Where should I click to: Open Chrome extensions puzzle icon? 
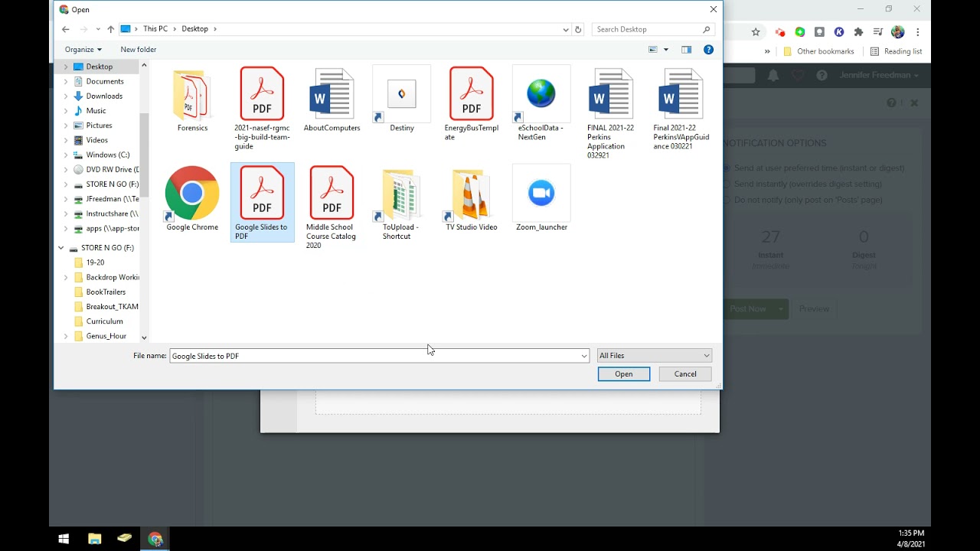click(858, 32)
